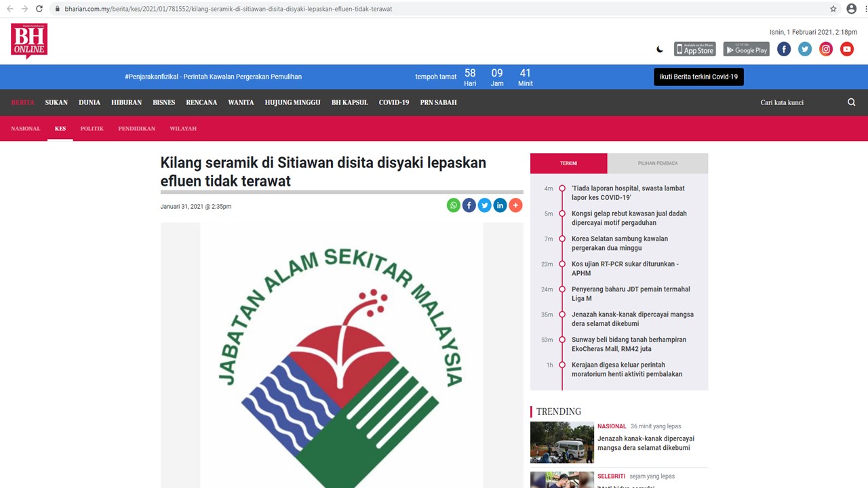Click timeline marker for 4m story
The image size is (868, 488).
pyautogui.click(x=562, y=188)
